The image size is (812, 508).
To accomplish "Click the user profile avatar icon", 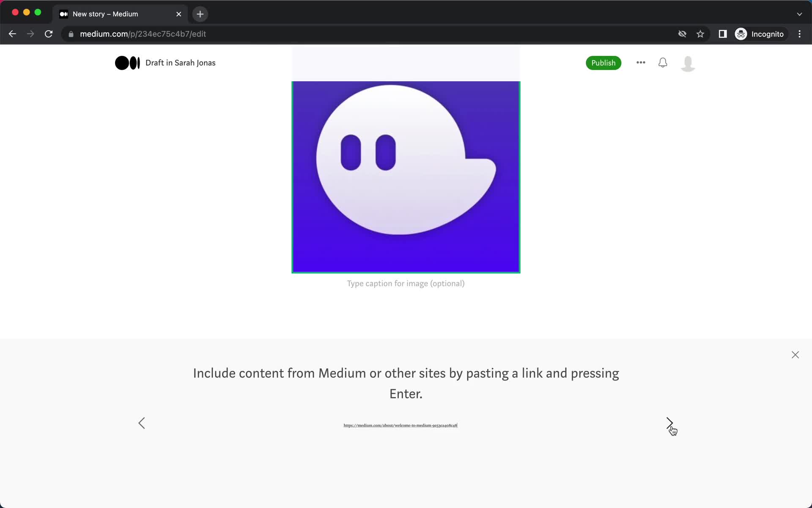I will click(x=688, y=63).
